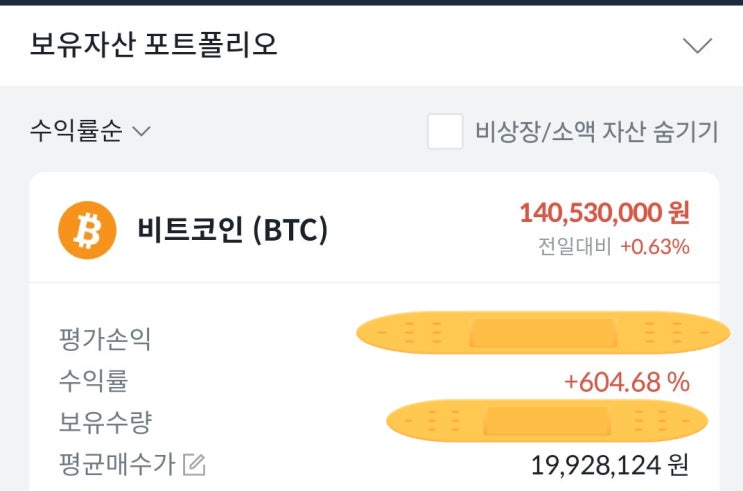Click the 보유자산 포트폴리오 heading
The width and height of the screenshot is (743, 491).
pyautogui.click(x=154, y=45)
